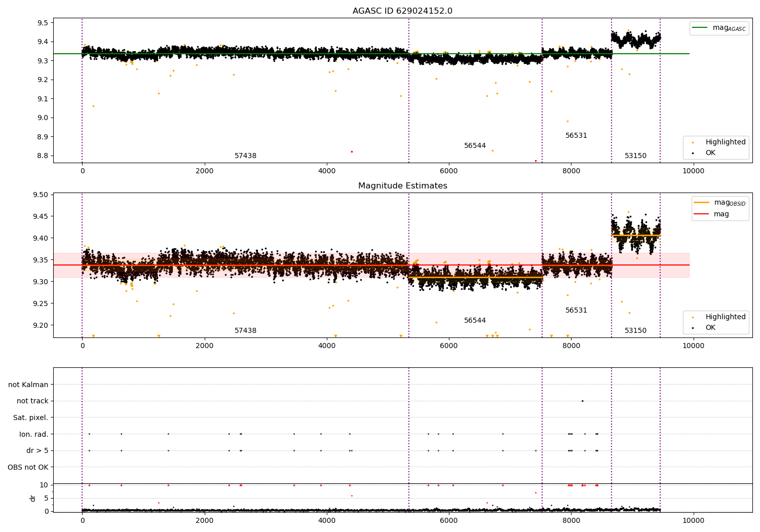This screenshot has height=532, width=760.
Task: Click the 5 y-tick label of the dr axis
Action: tap(47, 498)
